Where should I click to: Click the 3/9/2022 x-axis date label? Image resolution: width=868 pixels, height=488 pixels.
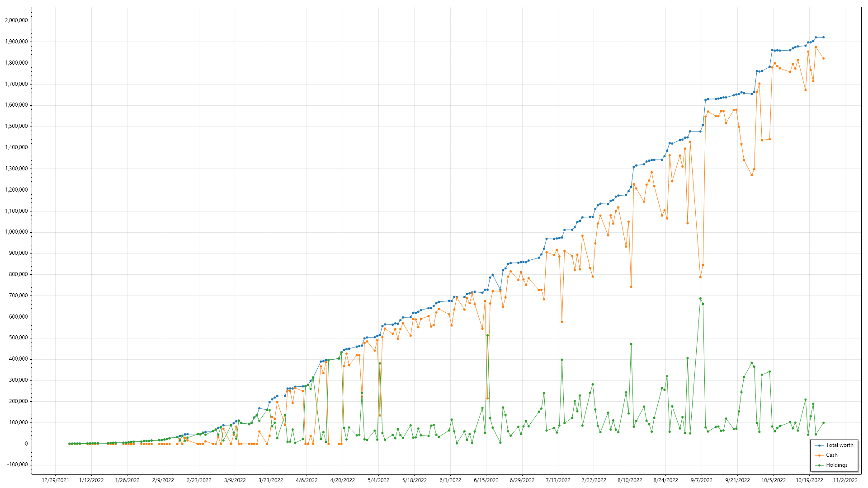coord(235,480)
